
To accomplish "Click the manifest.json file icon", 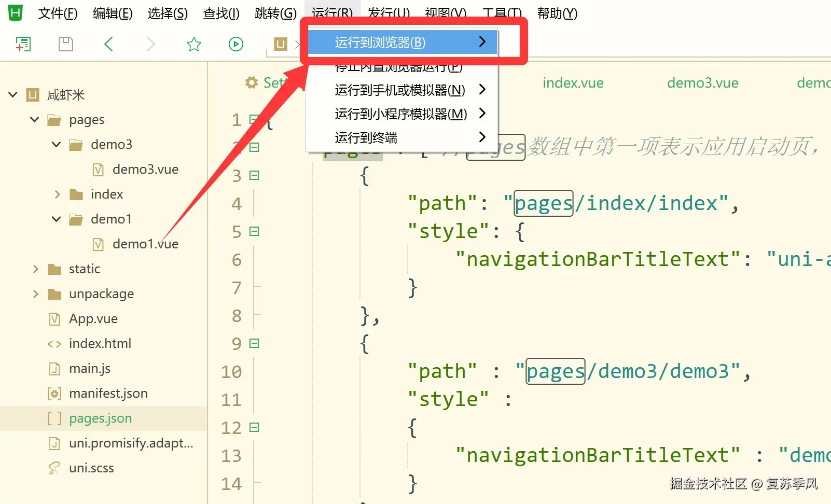I will [54, 394].
